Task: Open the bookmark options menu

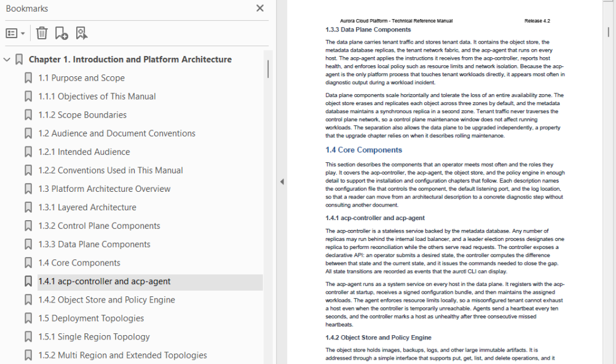Action: point(15,33)
